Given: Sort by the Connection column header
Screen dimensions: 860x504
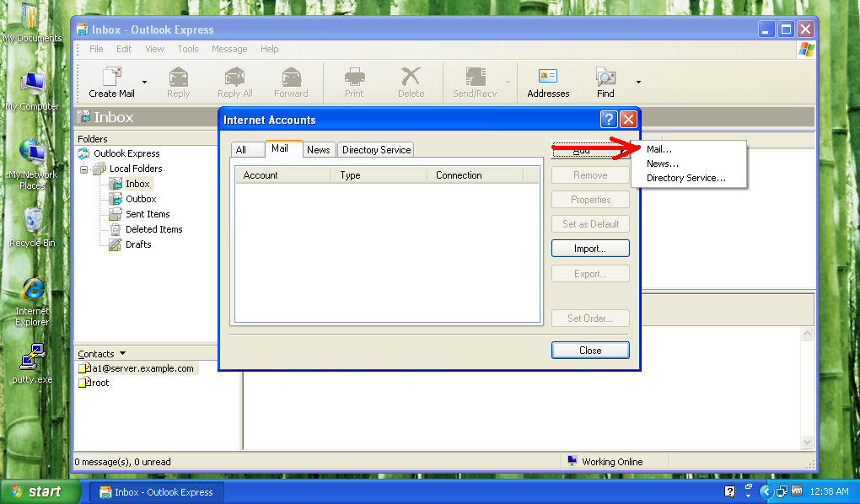Looking at the screenshot, I should [475, 175].
